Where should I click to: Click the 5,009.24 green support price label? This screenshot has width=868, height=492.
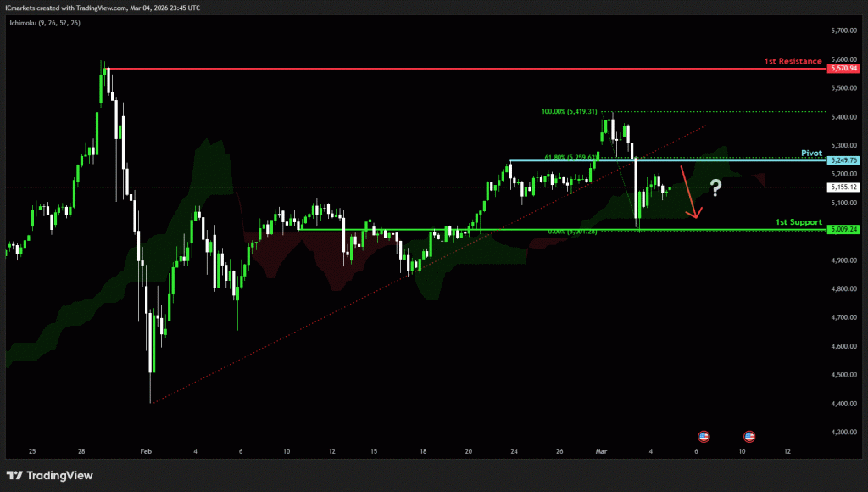(x=843, y=229)
